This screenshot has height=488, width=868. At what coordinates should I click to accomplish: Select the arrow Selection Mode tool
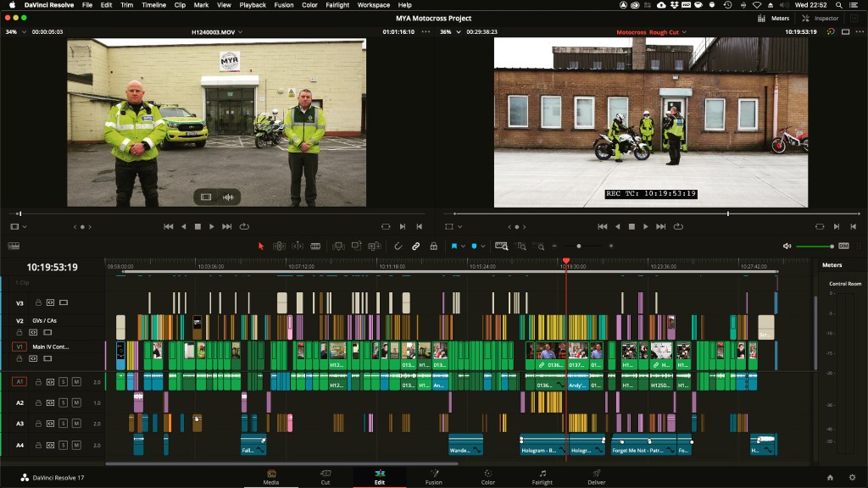[261, 246]
